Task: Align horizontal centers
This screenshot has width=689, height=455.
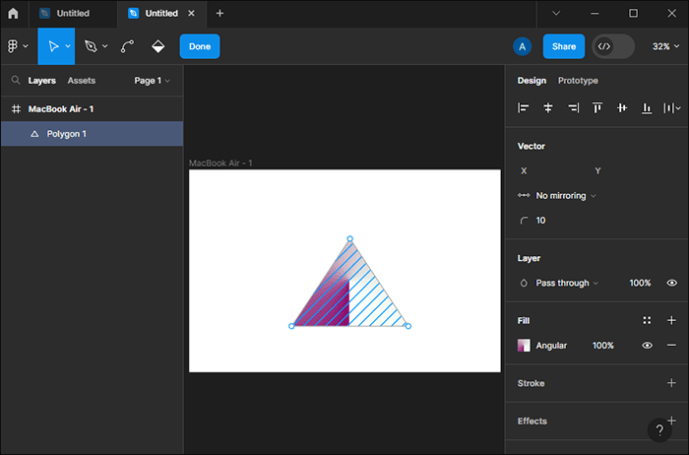Action: (x=548, y=108)
